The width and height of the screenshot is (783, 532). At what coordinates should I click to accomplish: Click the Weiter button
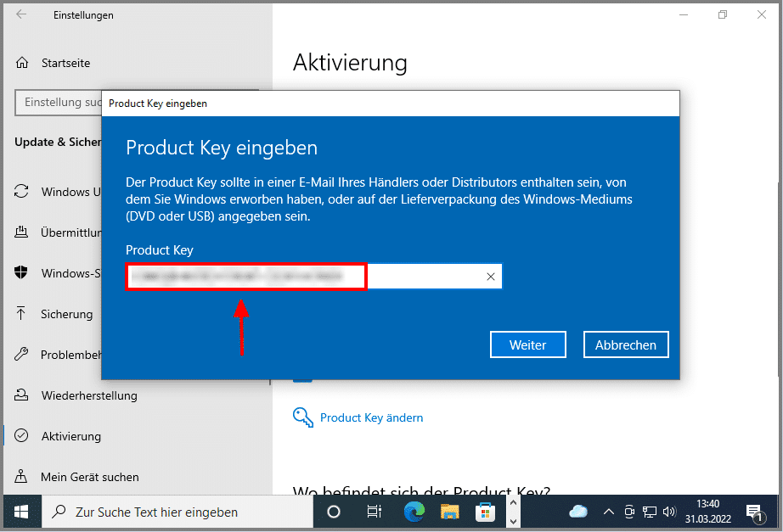pyautogui.click(x=527, y=344)
